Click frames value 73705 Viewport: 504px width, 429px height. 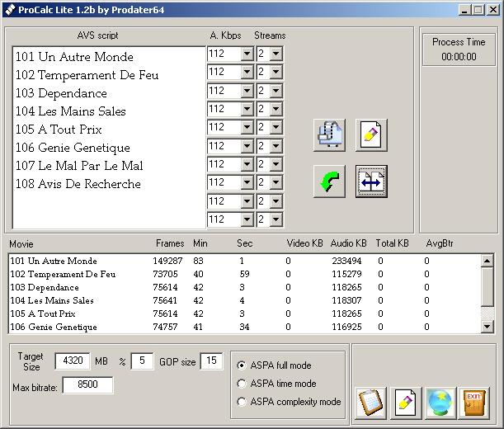165,274
